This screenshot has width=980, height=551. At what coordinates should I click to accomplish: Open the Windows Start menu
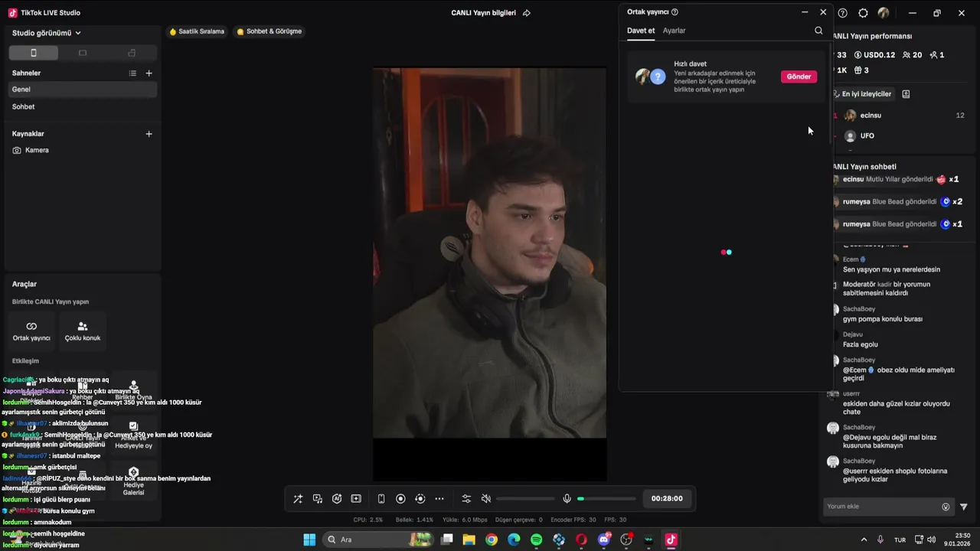click(x=309, y=540)
